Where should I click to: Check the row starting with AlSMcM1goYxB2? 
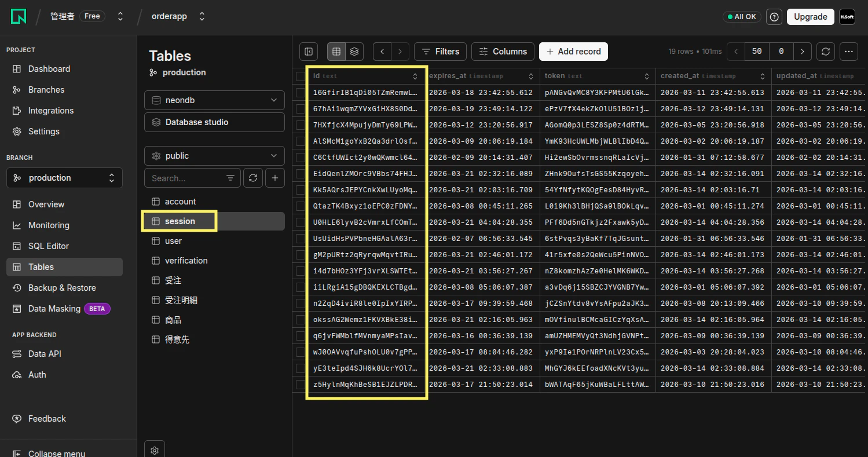(x=300, y=141)
